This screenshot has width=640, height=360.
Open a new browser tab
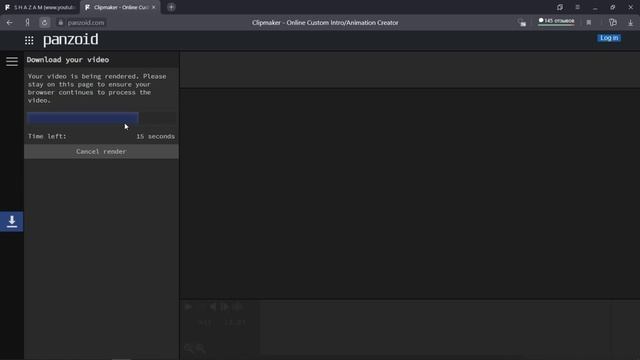click(171, 7)
